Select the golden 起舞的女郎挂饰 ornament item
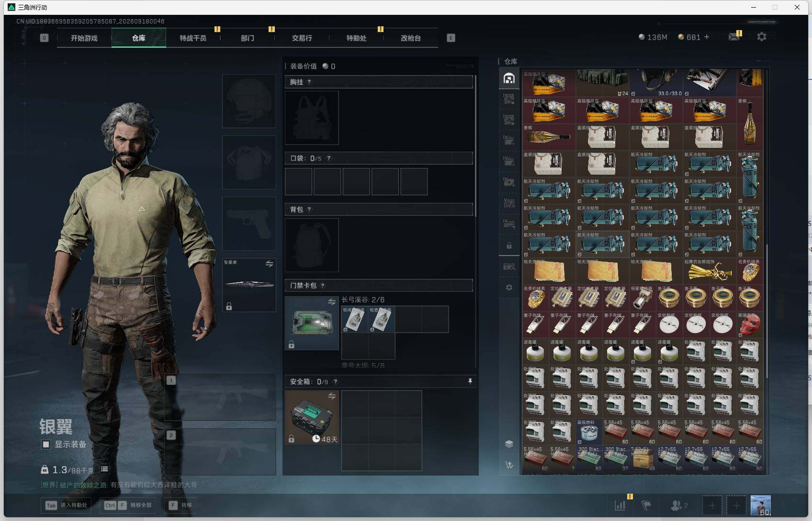Image resolution: width=812 pixels, height=521 pixels. [710, 271]
